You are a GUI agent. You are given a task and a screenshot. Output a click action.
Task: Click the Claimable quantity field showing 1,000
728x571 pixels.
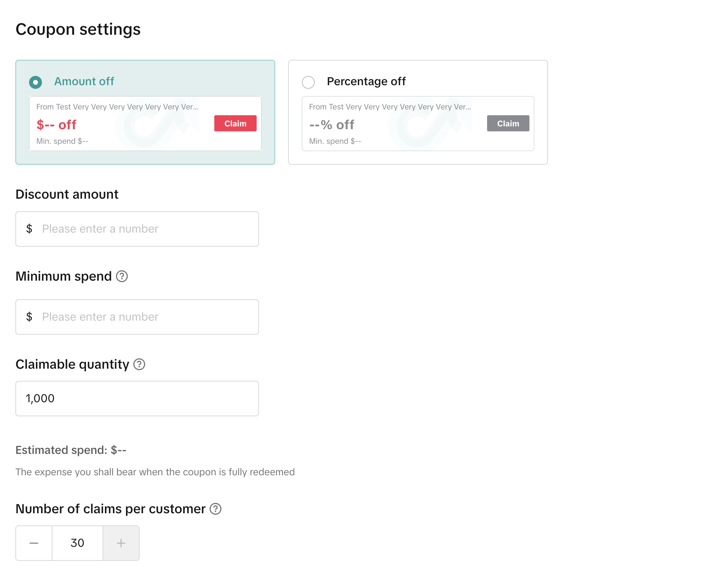(137, 399)
